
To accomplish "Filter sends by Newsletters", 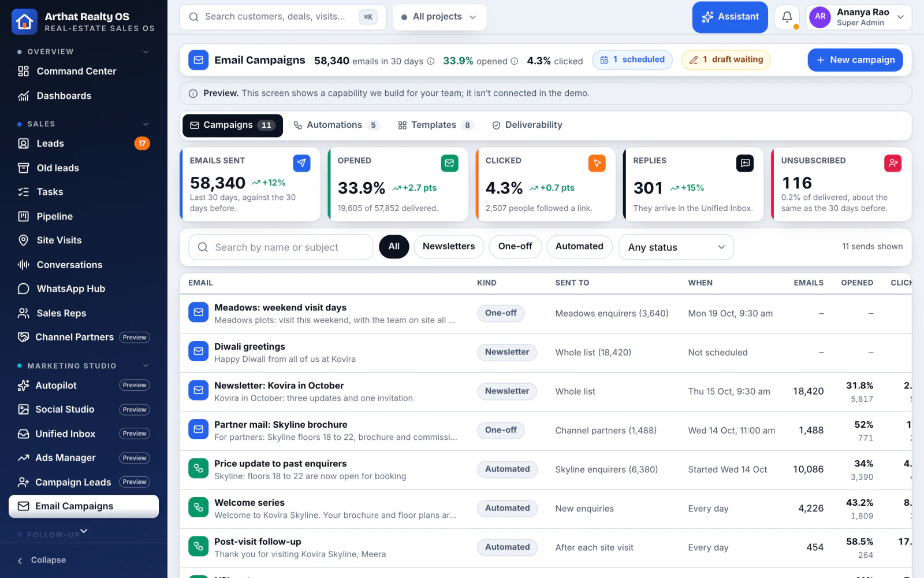I will 449,247.
